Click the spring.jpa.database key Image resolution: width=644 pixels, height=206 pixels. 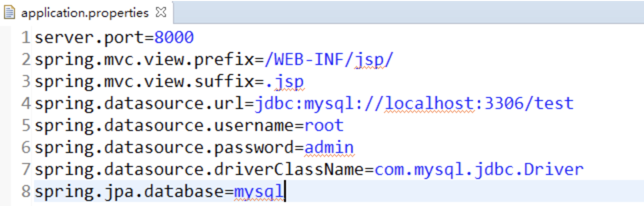pos(129,192)
